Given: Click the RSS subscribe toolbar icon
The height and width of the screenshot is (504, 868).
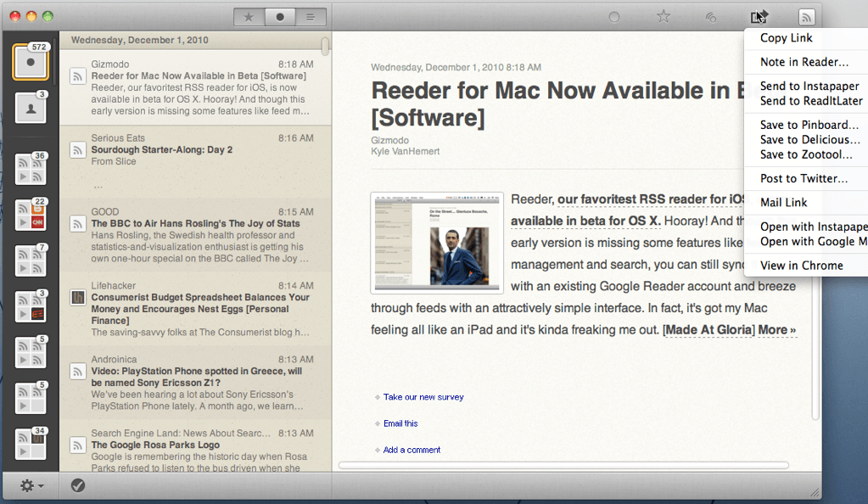Looking at the screenshot, I should [807, 17].
